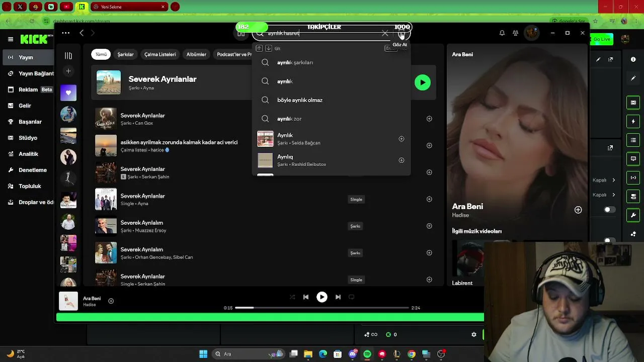Skip to next track
This screenshot has width=644, height=362.
click(x=338, y=297)
